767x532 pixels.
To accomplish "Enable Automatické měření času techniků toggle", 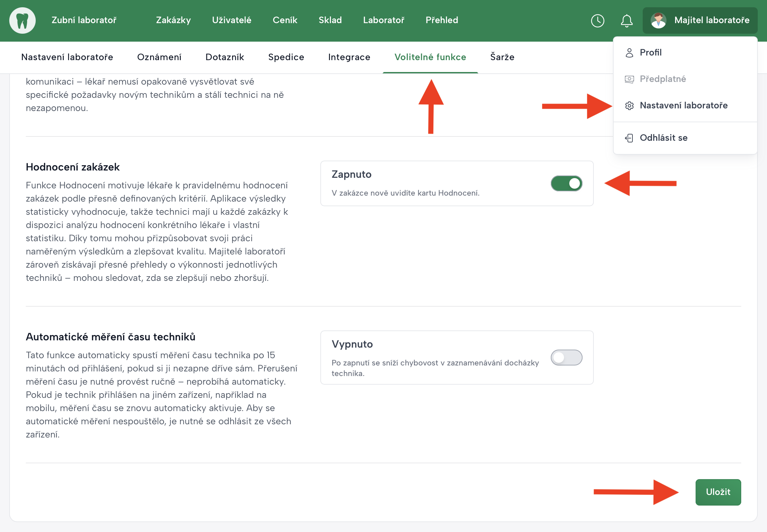I will [x=566, y=357].
